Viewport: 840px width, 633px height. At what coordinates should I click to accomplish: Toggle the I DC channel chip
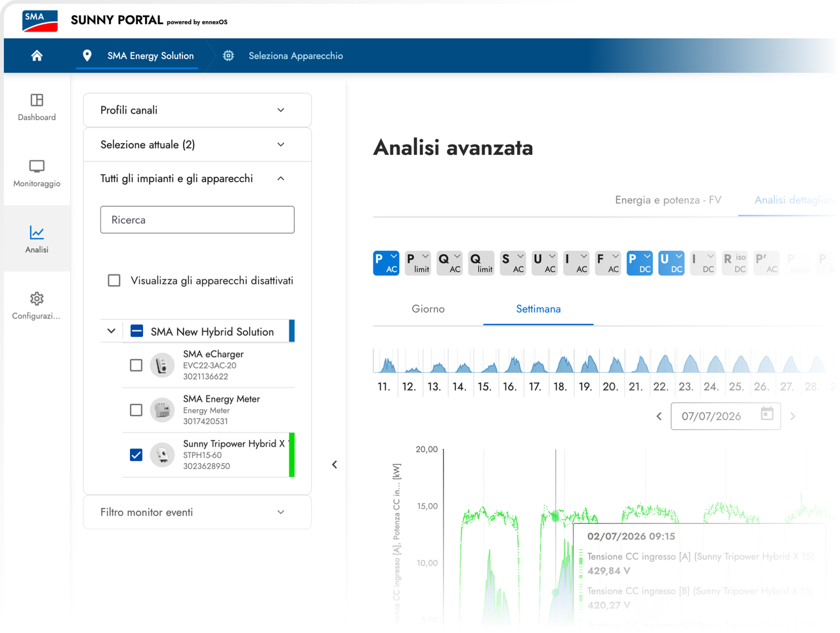tap(703, 263)
